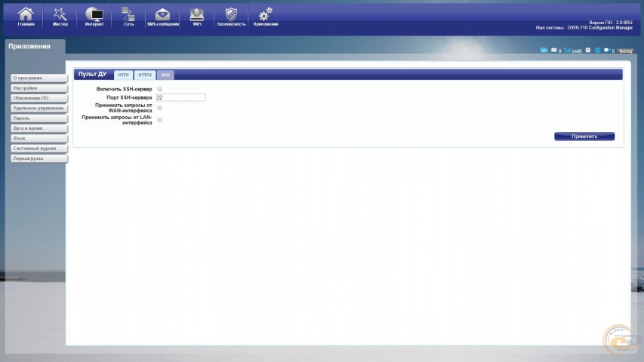Open Системный журнал in sidebar
Image resolution: width=644 pixels, height=362 pixels.
click(39, 149)
